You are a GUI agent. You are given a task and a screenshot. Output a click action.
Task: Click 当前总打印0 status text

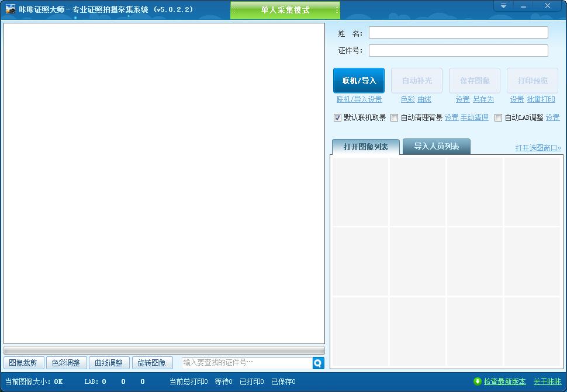(188, 381)
